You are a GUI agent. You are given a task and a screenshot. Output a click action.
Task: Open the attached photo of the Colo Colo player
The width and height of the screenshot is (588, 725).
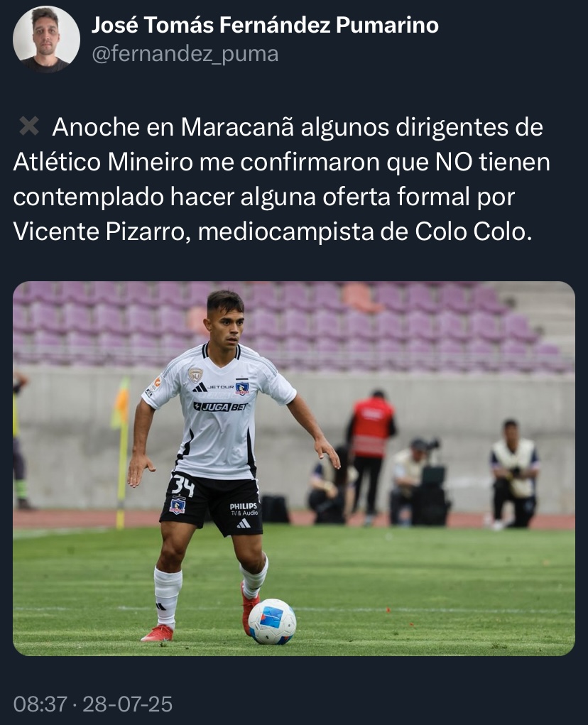click(x=294, y=469)
